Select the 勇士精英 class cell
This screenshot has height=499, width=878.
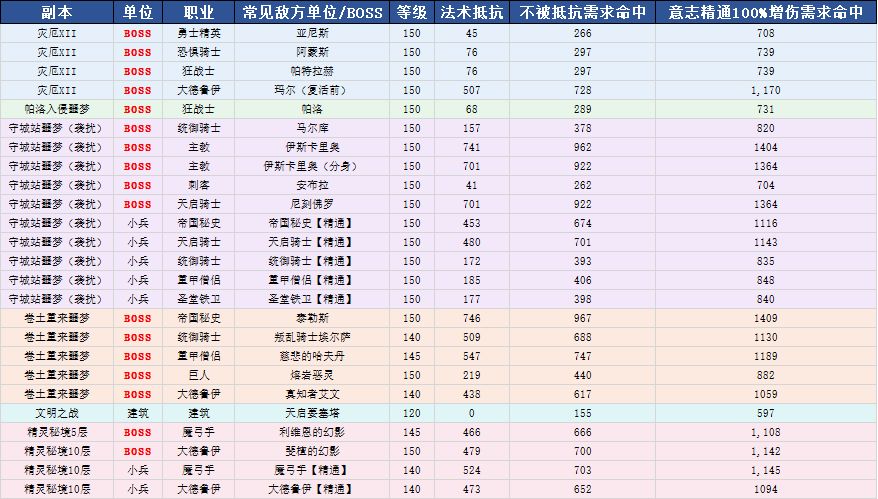199,34
